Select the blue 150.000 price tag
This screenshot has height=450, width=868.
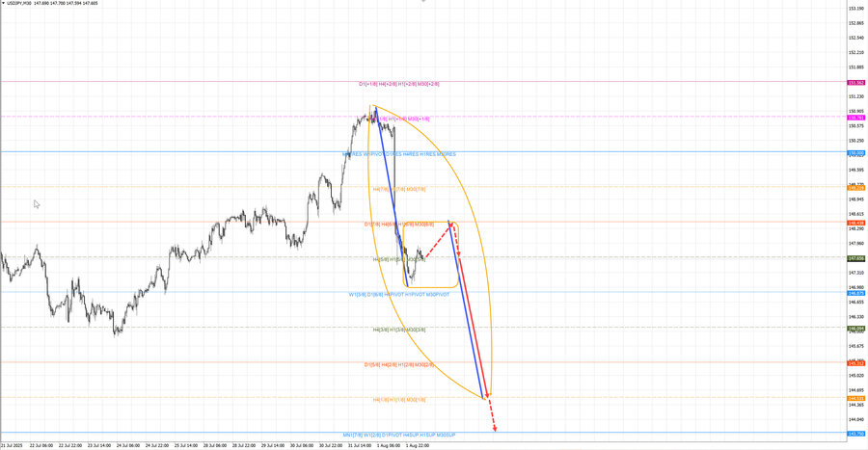[855, 153]
